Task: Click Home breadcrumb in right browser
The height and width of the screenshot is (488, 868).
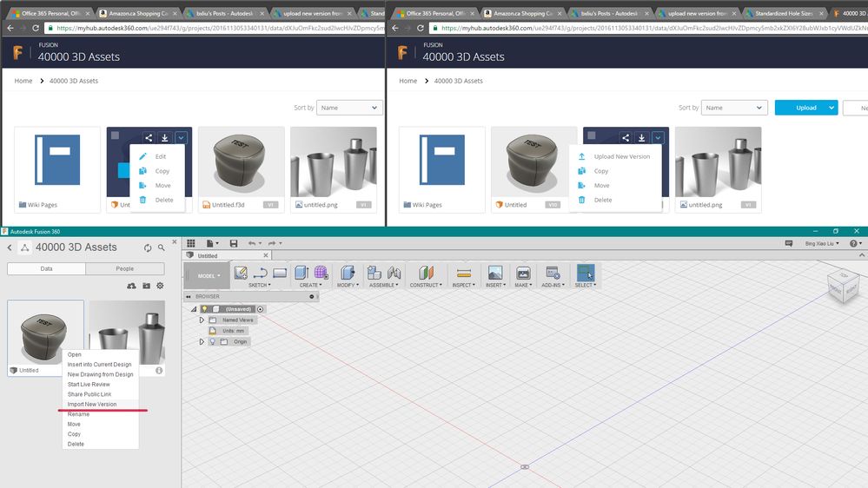Action: (x=408, y=81)
